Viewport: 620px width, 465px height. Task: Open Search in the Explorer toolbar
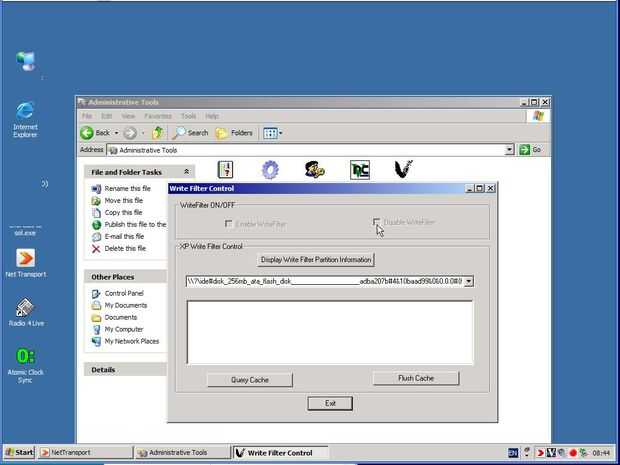tap(191, 133)
